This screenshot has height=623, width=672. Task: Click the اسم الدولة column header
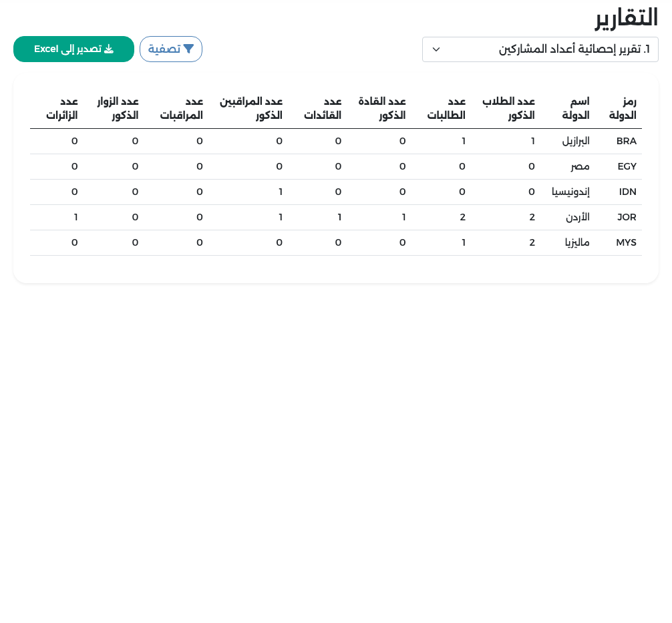point(576,108)
